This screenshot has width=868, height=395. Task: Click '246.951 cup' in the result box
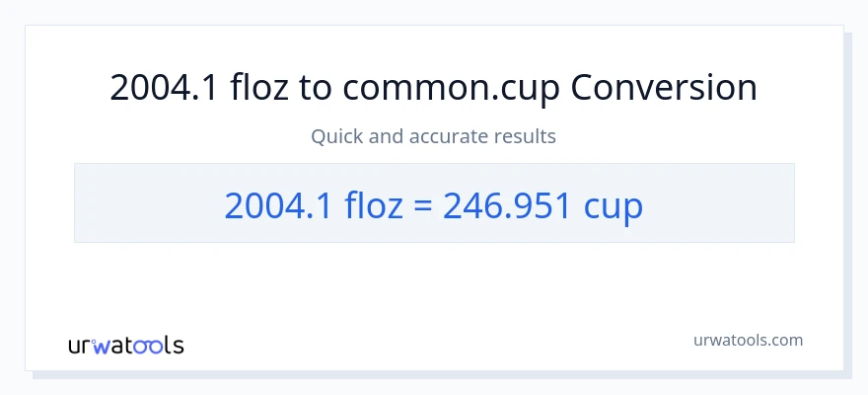point(542,204)
